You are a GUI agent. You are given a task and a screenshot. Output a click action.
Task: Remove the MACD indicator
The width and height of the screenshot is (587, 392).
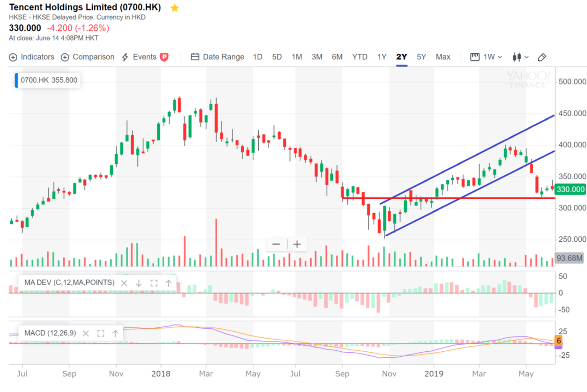point(85,333)
